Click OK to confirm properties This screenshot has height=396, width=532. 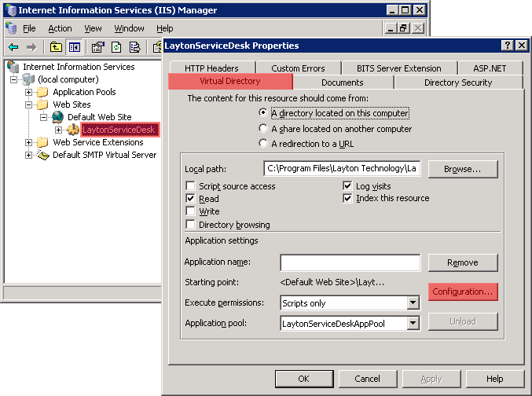(x=304, y=379)
